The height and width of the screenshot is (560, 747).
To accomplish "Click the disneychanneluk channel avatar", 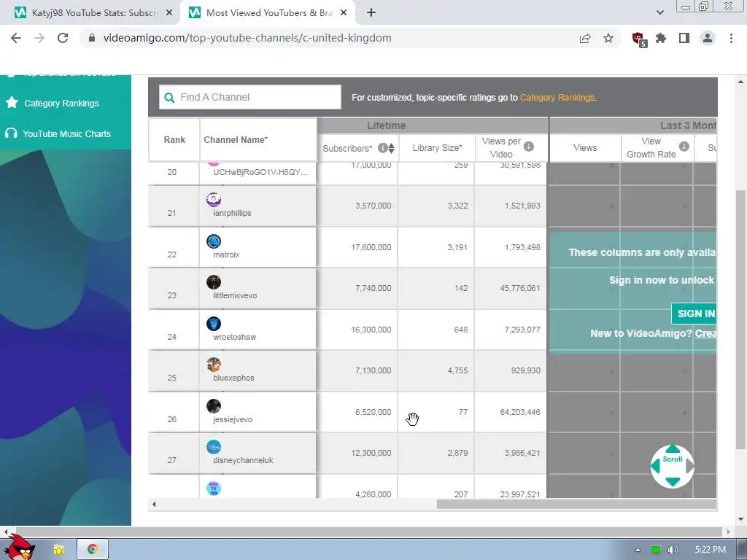I will tap(214, 447).
